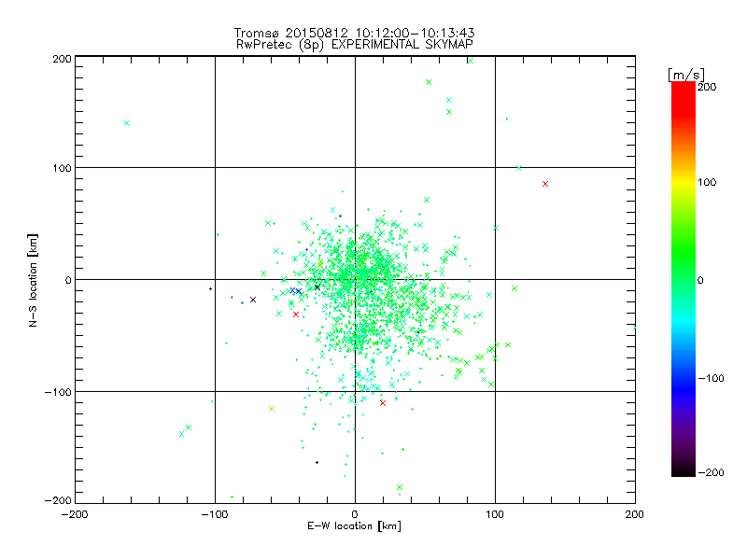Click the yellow-green X marker in the lower left quadrant

coord(272,409)
